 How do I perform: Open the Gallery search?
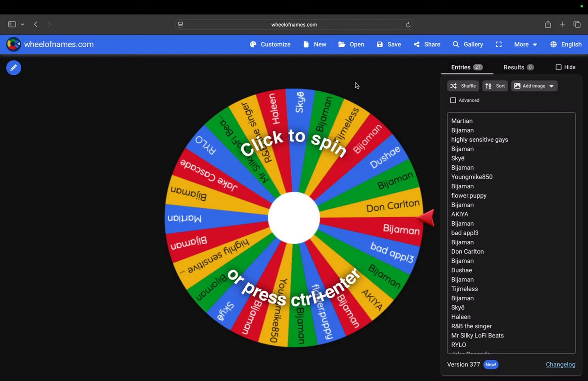[x=468, y=45]
